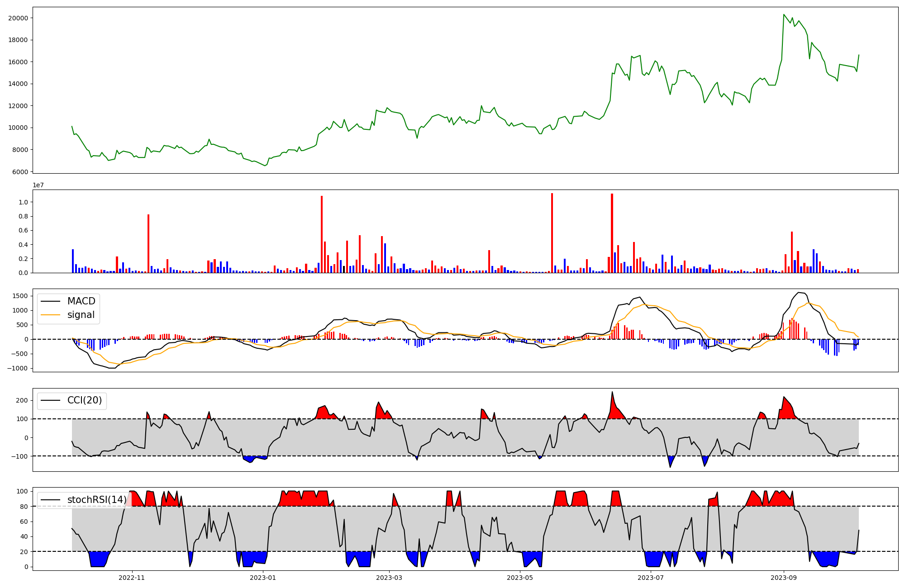Image resolution: width=905 pixels, height=588 pixels.
Task: Click the 80 tick on the stochRSI axis
Action: click(24, 507)
